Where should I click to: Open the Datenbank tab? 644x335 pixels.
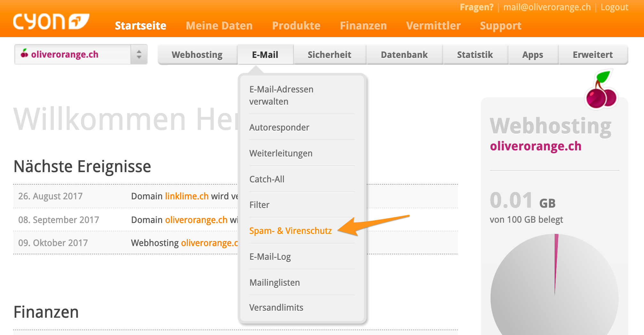coord(404,55)
